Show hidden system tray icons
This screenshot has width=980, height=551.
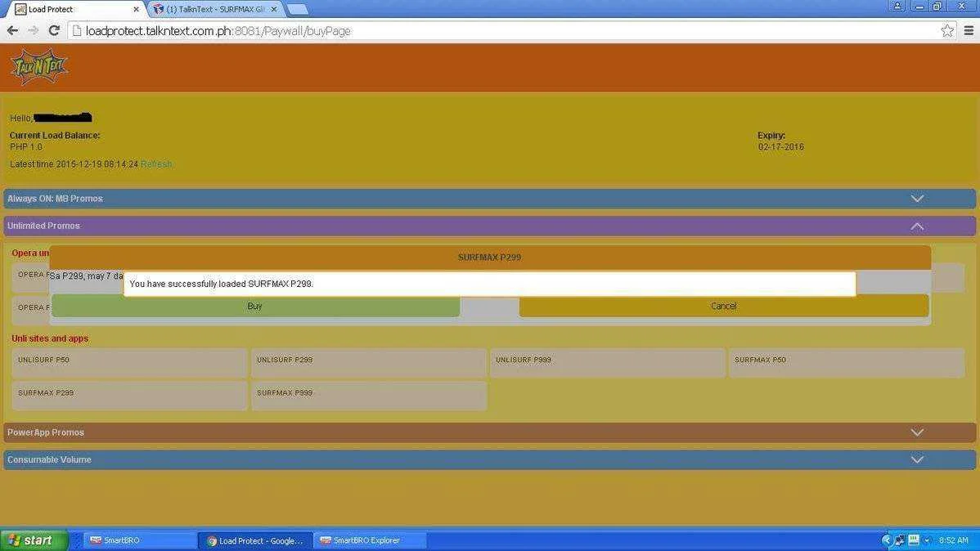point(886,540)
